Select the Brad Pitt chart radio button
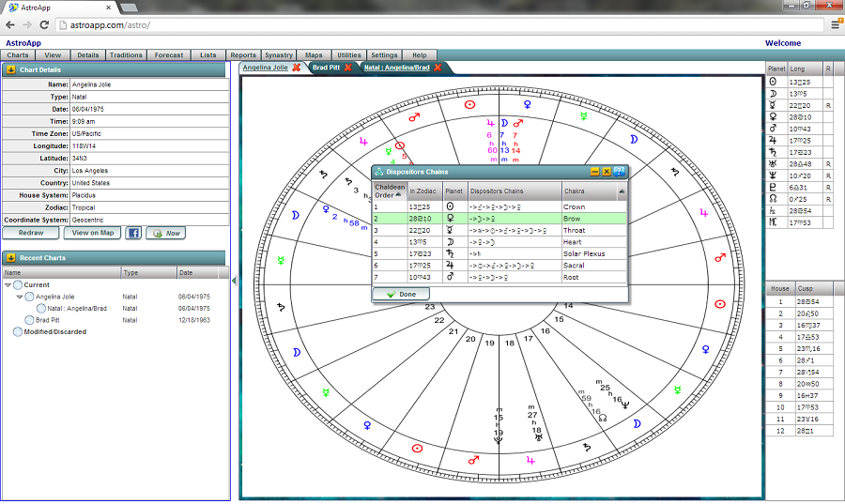The width and height of the screenshot is (845, 504). point(29,319)
